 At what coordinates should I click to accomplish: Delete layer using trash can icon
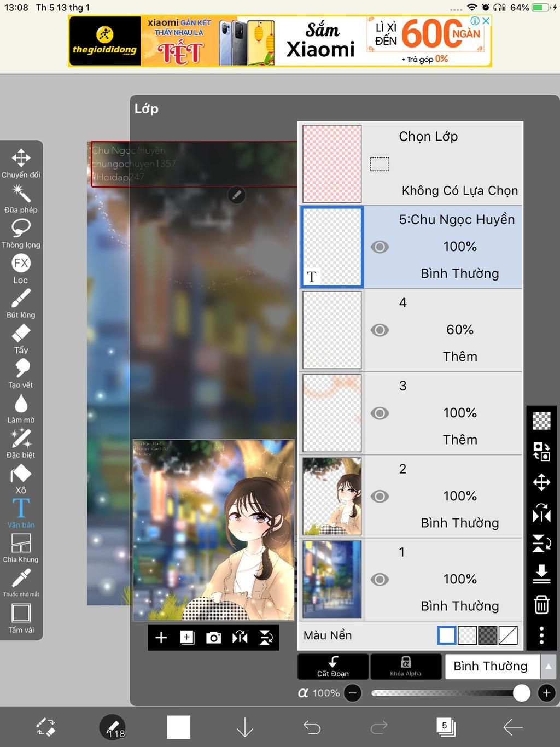pos(541,605)
